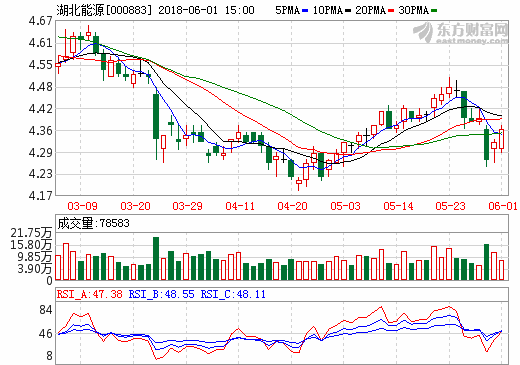Click the blue 5PMA color swatch
Image resolution: width=520 pixels, height=365 pixels.
(x=305, y=11)
